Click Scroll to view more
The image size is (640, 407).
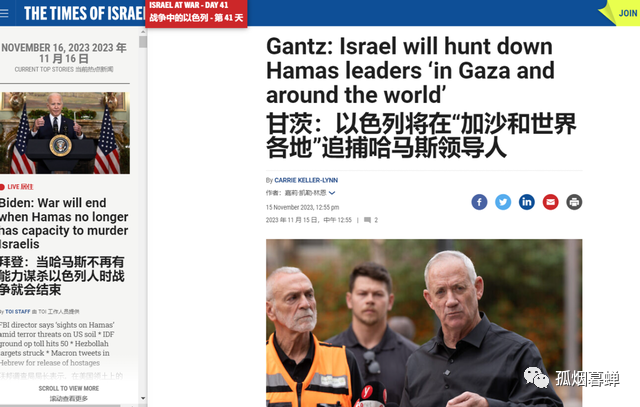[69, 388]
